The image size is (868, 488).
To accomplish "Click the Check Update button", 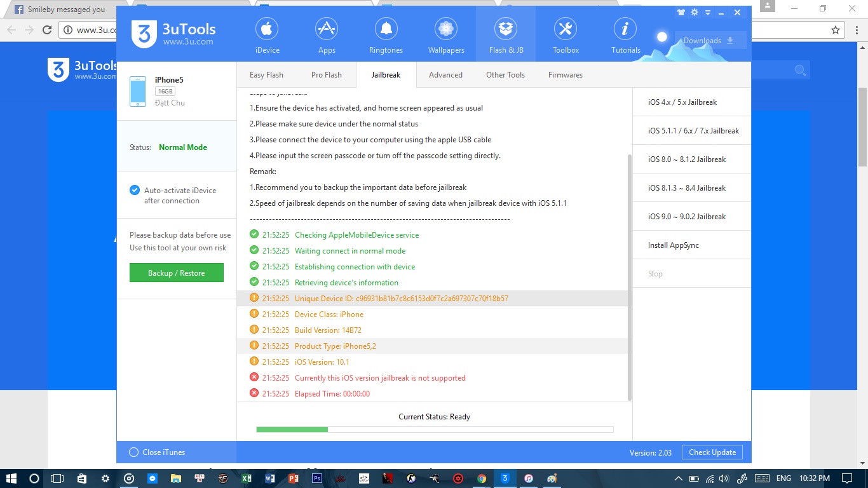I will point(712,452).
